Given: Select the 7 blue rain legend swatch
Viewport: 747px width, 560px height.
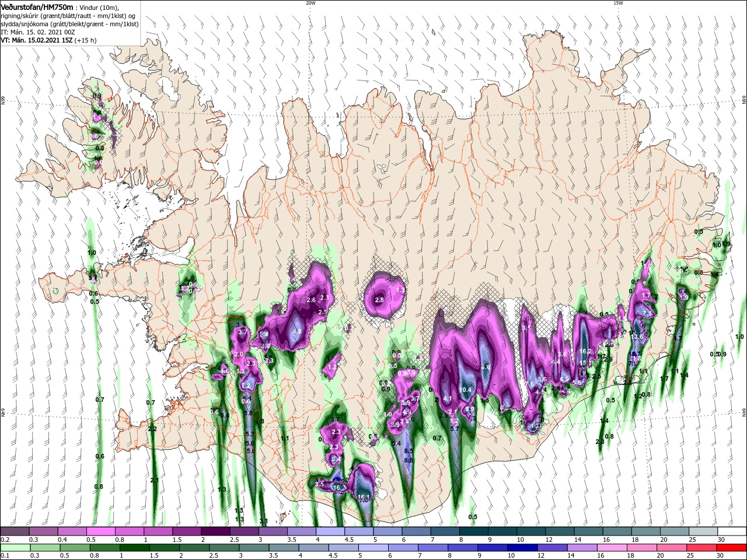Looking at the screenshot, I should pos(433,548).
